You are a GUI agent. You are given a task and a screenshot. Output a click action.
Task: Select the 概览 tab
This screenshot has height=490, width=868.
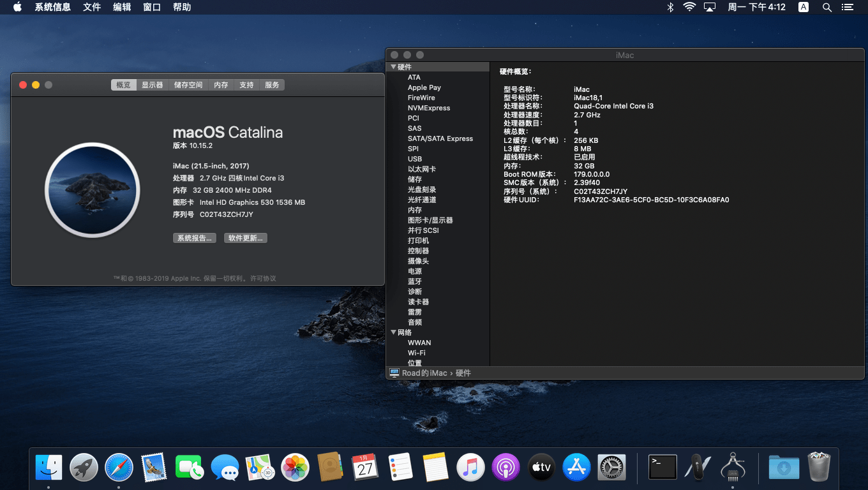tap(124, 85)
